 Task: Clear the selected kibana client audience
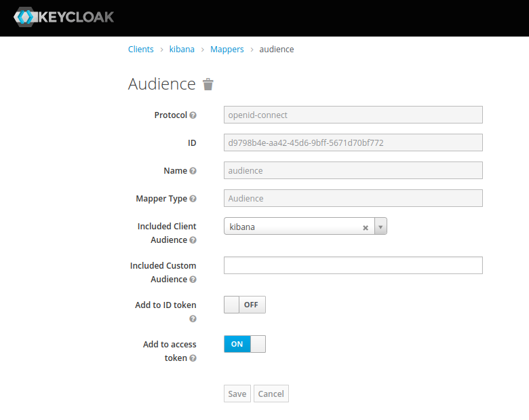click(x=366, y=227)
